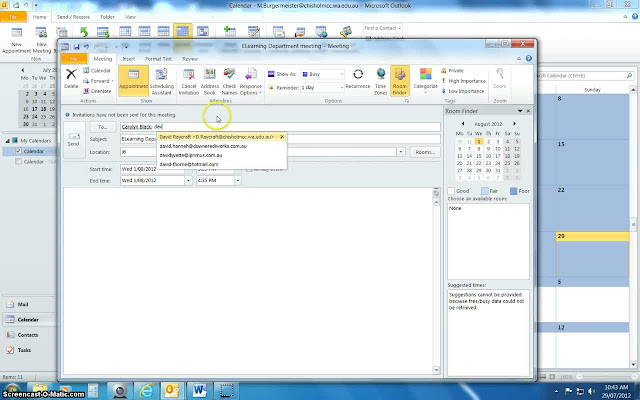Screen dimensions: 640x400
Task: Open Word from the taskbar
Action: click(x=199, y=391)
